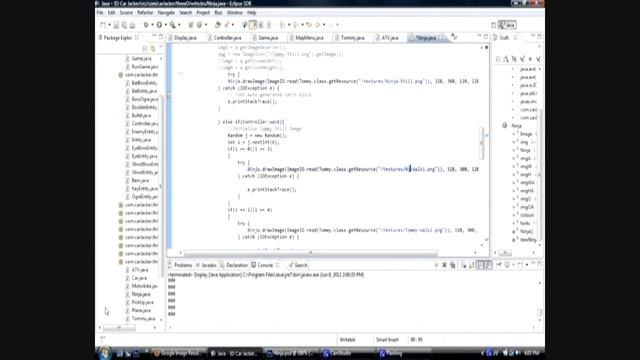Toggle Hide Fields in Outline toolbar
This screenshot has width=640, height=360.
click(514, 60)
